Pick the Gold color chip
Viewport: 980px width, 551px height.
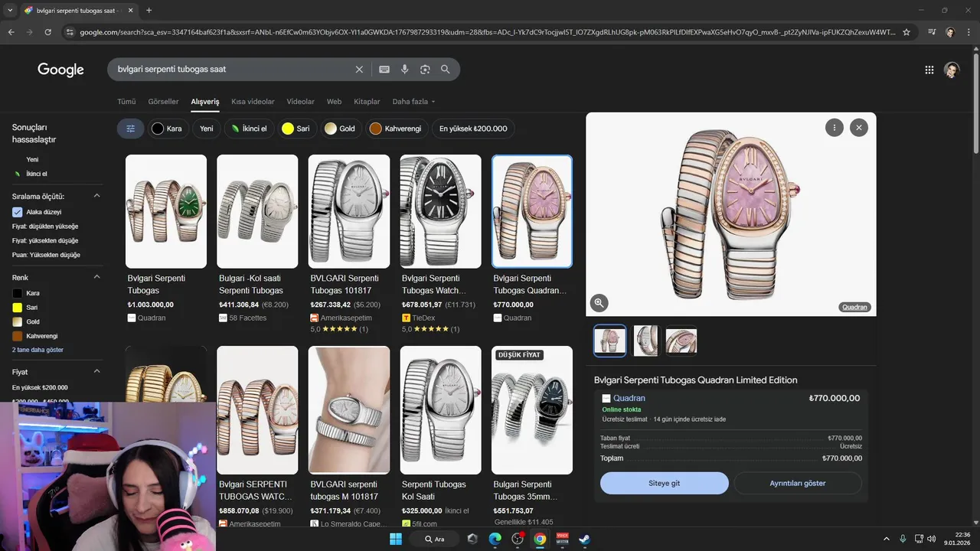[x=340, y=129]
